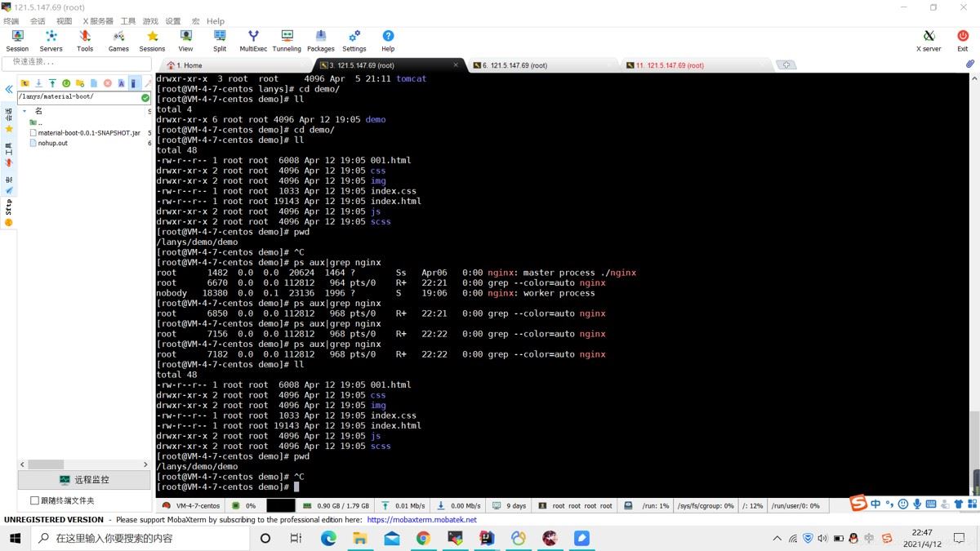Open the vertical Sftp side tab
The width and height of the screenshot is (980, 551).
[x=9, y=211]
